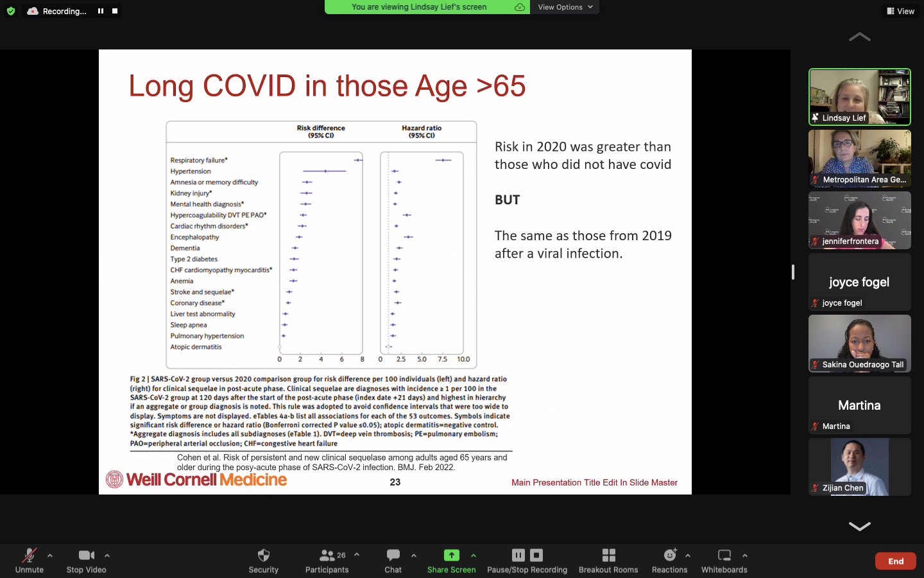The width and height of the screenshot is (924, 578).
Task: Click the panel resize handle beside the thumbnails
Action: point(793,272)
